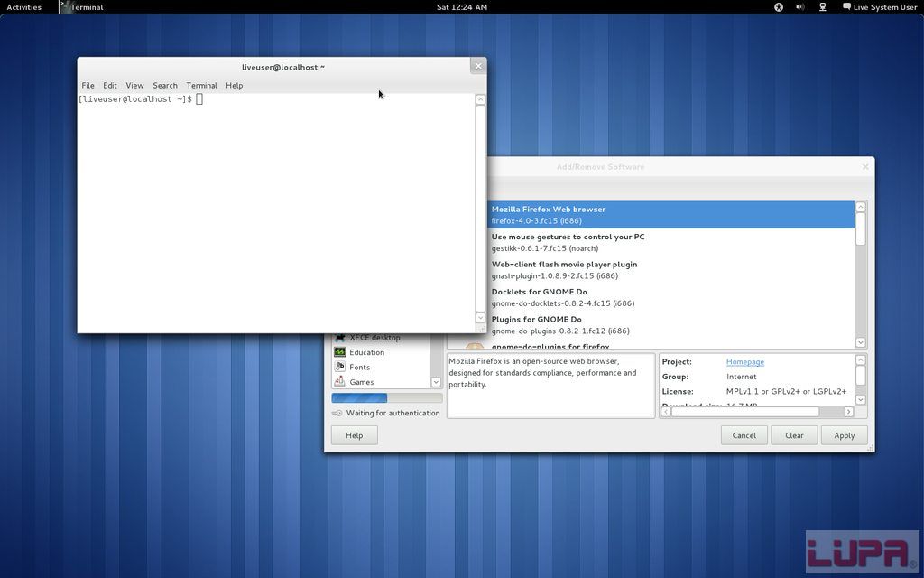Select the Education category icon
924x578 pixels.
coord(339,352)
